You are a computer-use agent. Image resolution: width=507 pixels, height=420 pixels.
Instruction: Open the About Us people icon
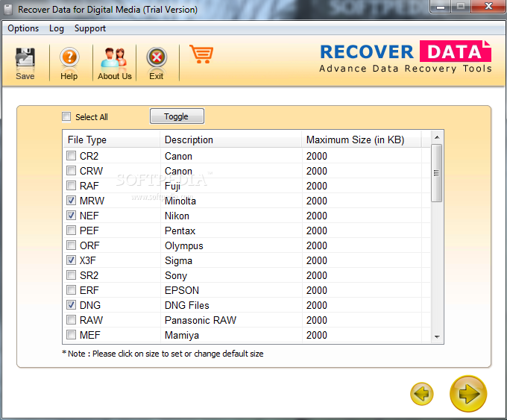pyautogui.click(x=114, y=57)
